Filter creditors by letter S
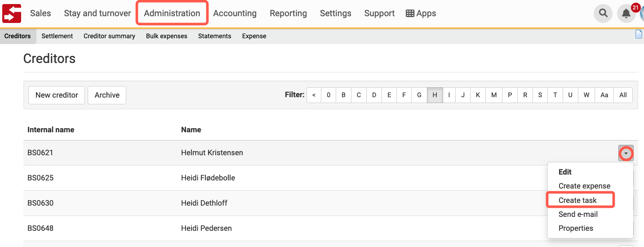The height and width of the screenshot is (247, 644). point(540,95)
